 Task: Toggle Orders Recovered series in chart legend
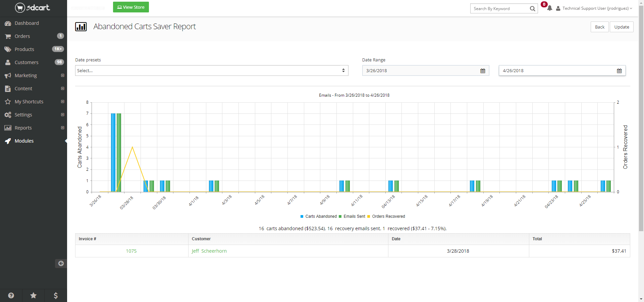386,216
